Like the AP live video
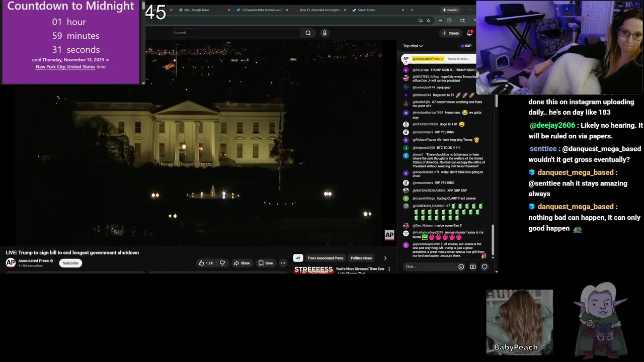 206,263
